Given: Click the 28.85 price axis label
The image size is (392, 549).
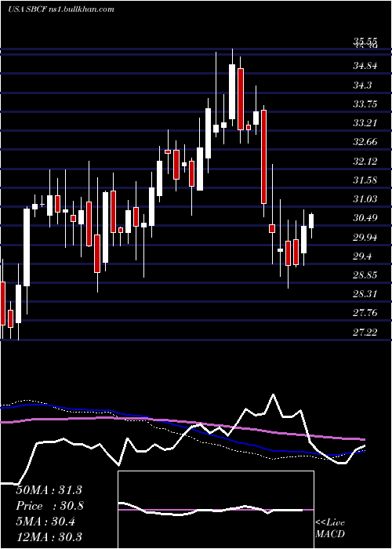Looking at the screenshot, I should coord(365,274).
